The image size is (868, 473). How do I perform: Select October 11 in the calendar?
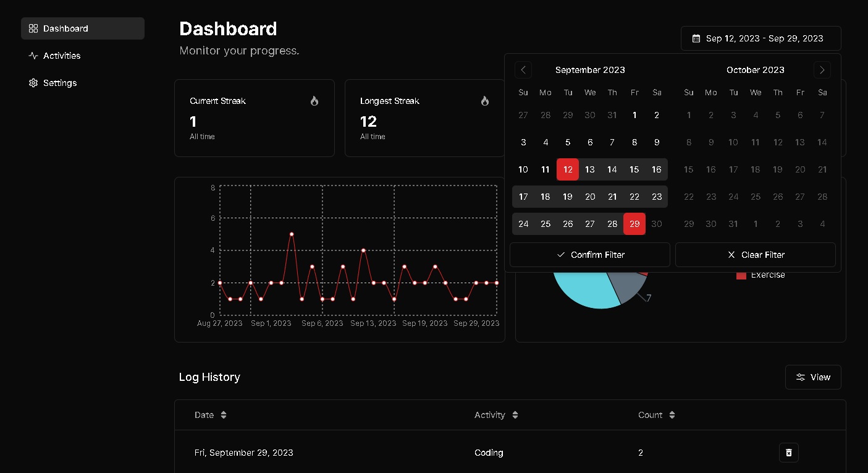756,142
